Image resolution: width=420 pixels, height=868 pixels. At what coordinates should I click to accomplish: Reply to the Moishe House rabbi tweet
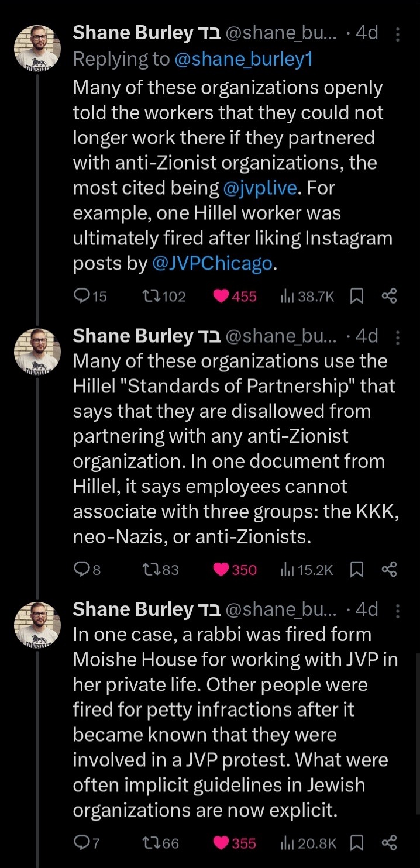(x=81, y=843)
